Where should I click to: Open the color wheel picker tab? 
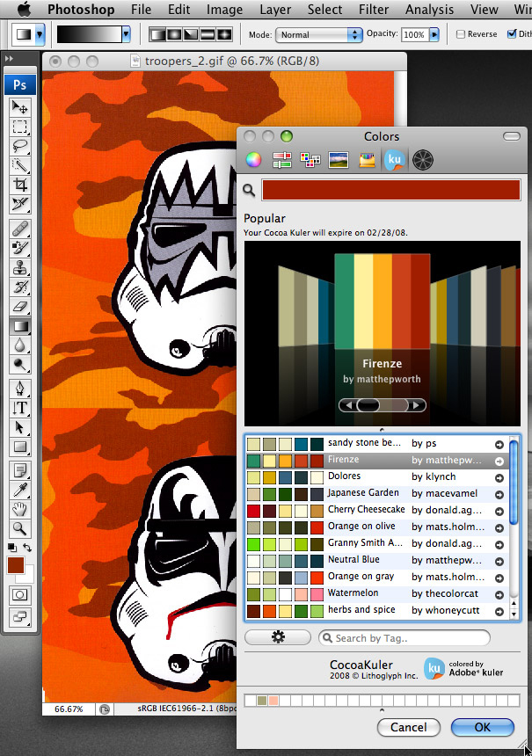click(254, 160)
